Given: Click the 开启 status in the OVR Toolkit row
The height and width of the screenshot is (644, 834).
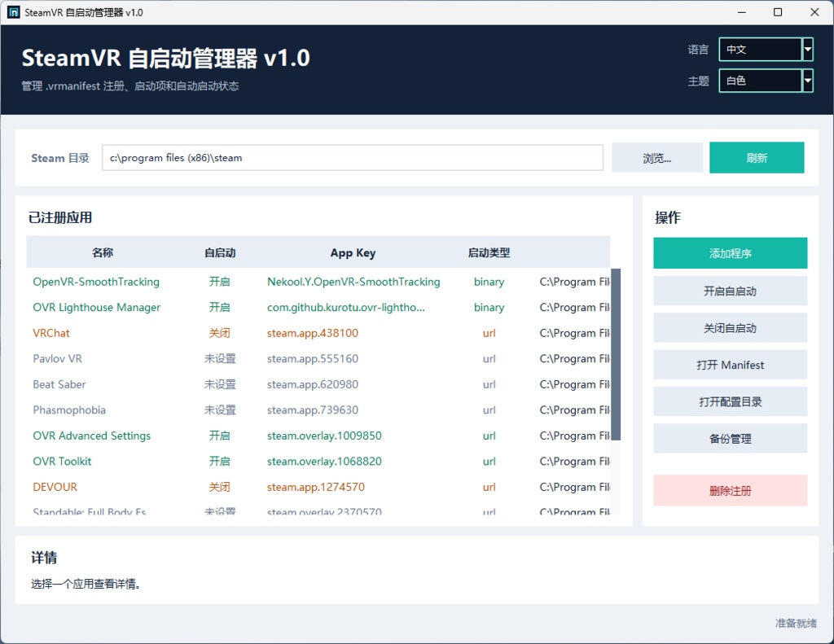Looking at the screenshot, I should (x=220, y=461).
